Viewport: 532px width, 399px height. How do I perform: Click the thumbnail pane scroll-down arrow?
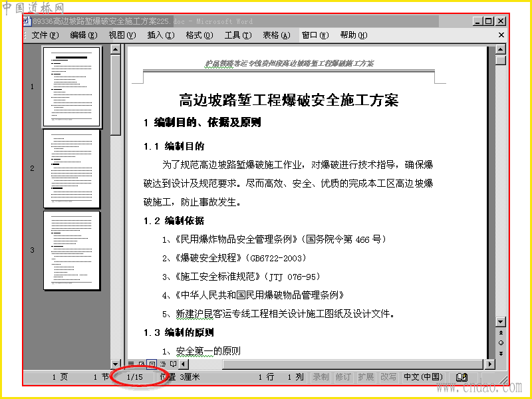pyautogui.click(x=115, y=364)
